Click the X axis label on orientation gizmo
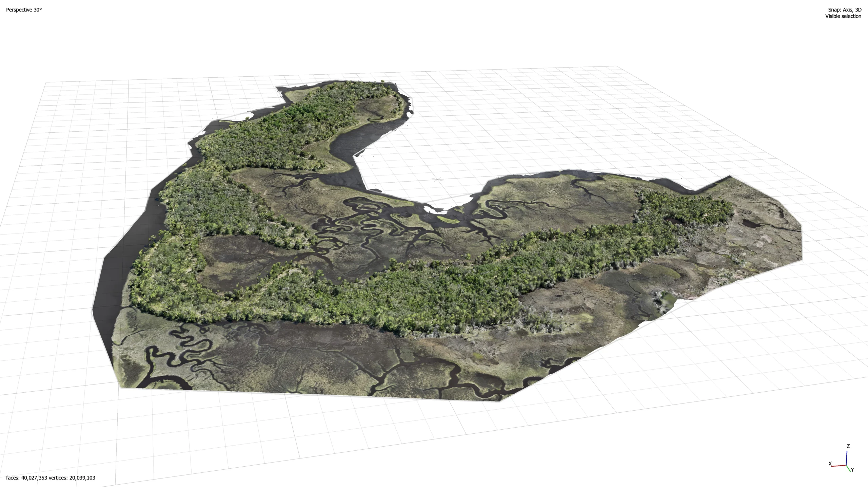 (x=830, y=464)
